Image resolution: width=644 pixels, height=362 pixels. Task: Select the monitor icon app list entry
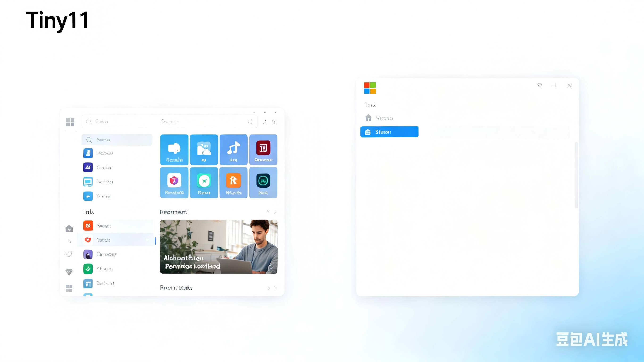tap(117, 182)
